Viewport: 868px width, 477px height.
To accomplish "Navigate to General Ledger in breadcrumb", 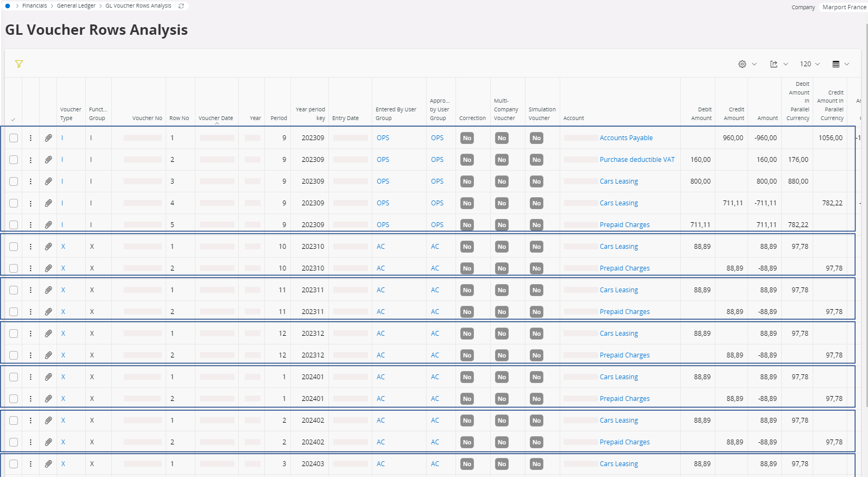I will 76,6.
